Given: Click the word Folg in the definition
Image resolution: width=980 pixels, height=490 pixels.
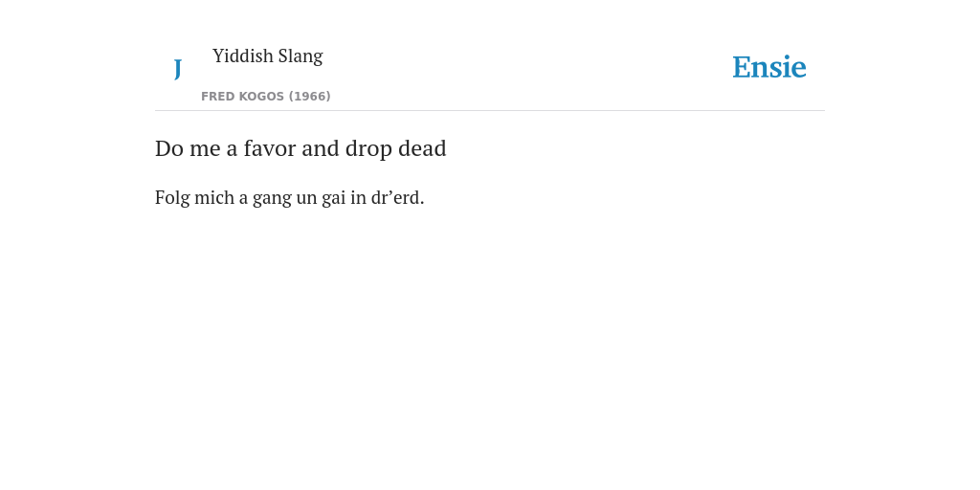Looking at the screenshot, I should point(172,198).
